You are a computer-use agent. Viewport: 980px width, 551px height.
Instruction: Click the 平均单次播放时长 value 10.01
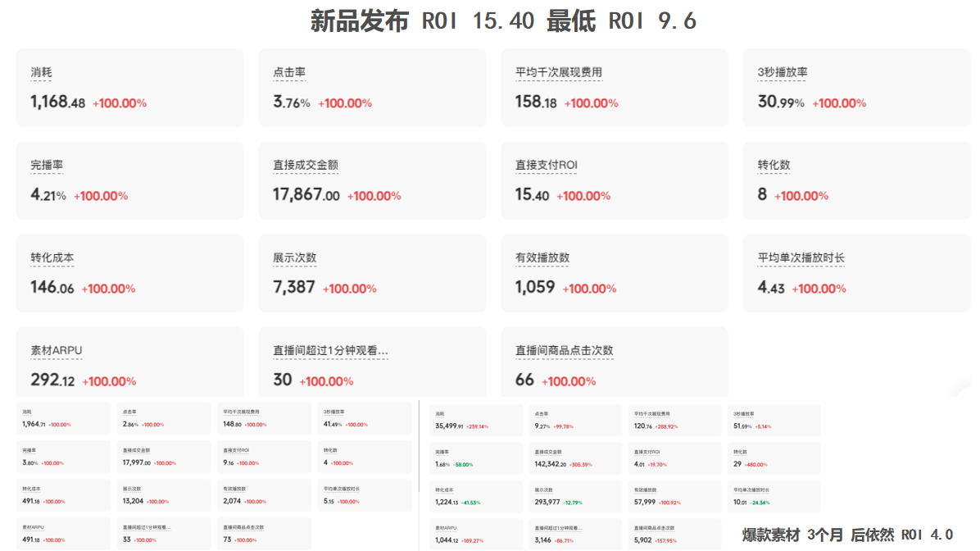tap(740, 503)
